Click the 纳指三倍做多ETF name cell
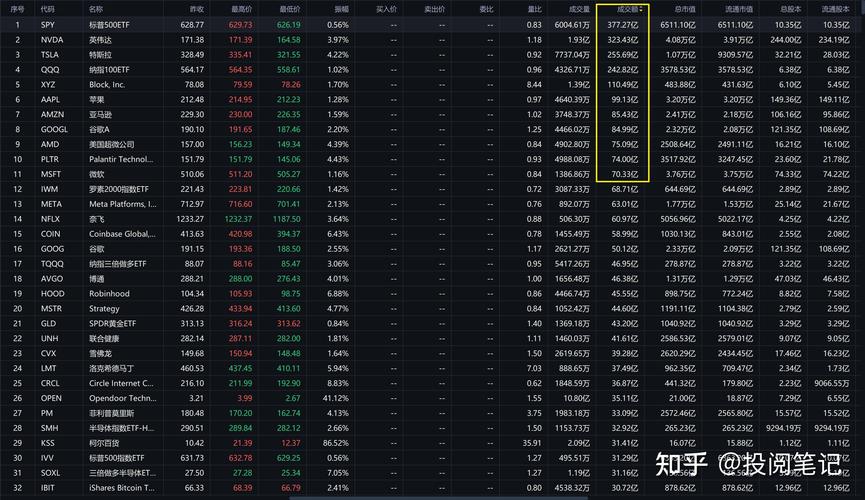865x500 pixels. pos(118,264)
